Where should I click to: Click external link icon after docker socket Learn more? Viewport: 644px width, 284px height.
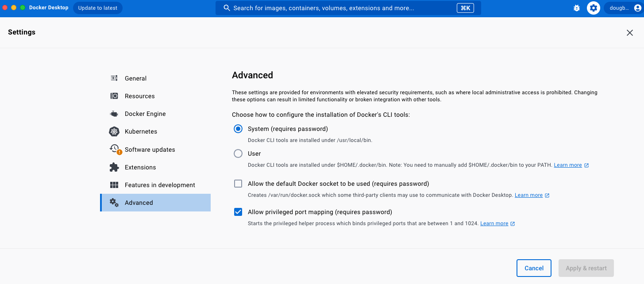pyautogui.click(x=547, y=195)
